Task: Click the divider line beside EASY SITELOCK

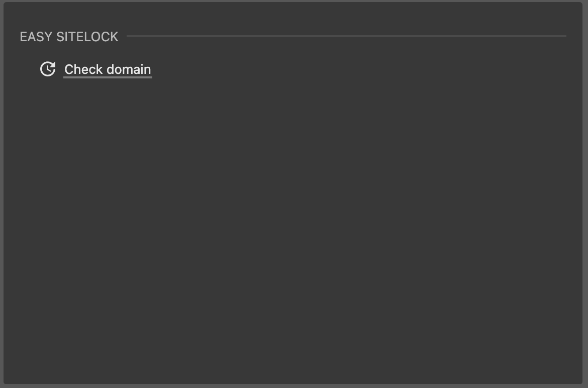Action: [346, 36]
